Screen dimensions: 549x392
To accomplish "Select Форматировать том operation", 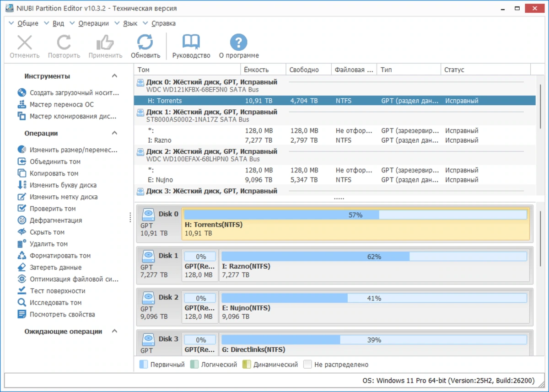I will click(x=54, y=256).
